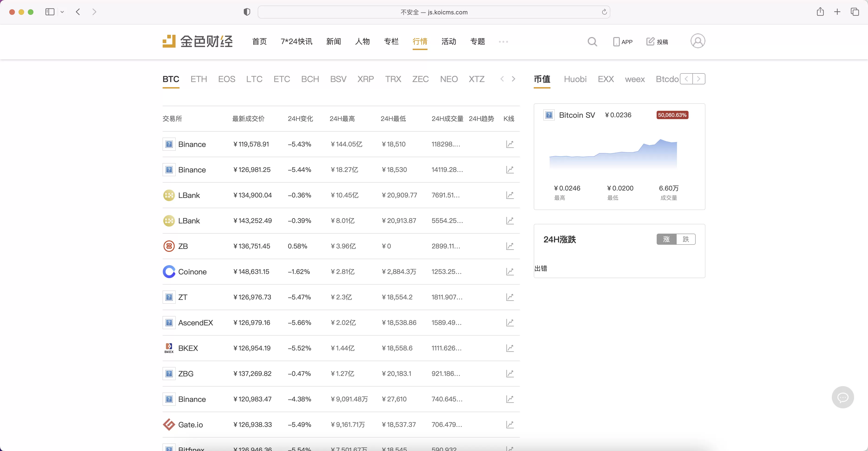868x451 pixels.
Task: Click the Gate.io exchange logo
Action: click(169, 425)
